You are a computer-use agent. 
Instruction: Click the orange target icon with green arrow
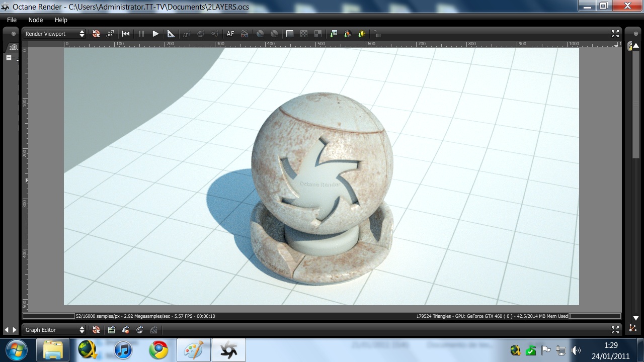(x=348, y=34)
